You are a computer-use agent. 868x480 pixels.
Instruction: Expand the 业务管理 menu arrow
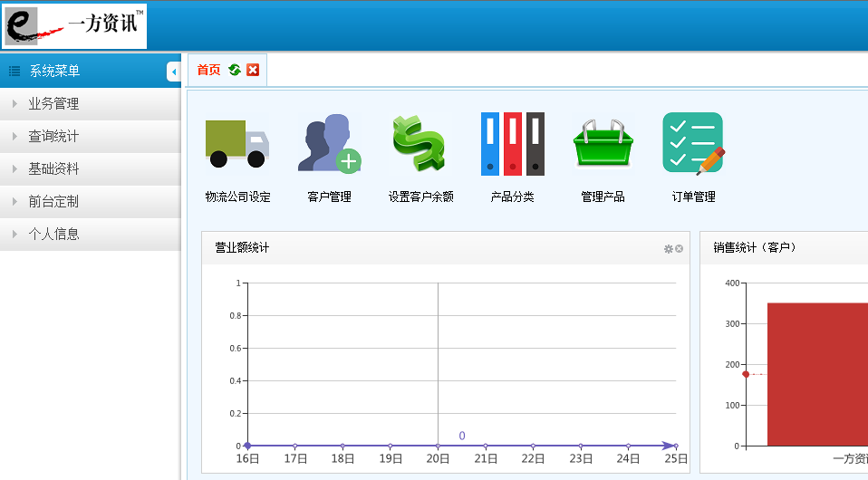(x=14, y=103)
